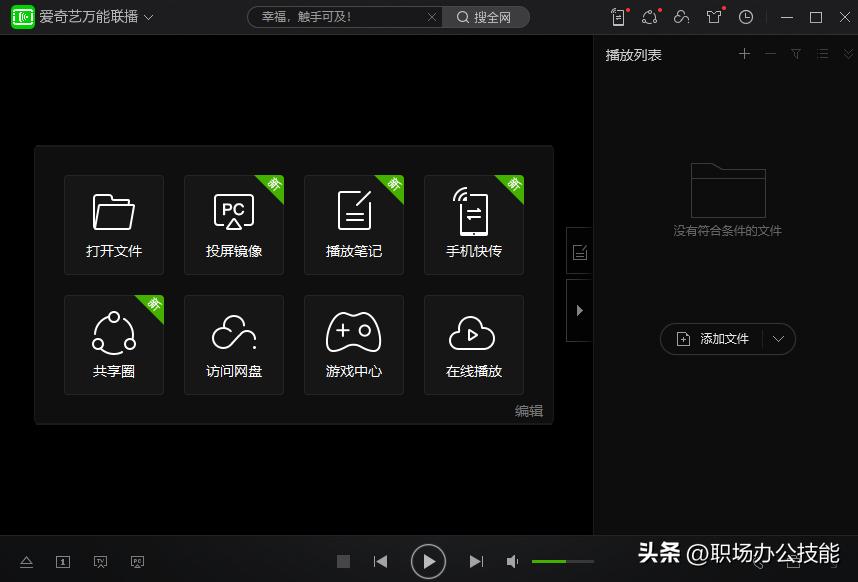Expand the hidden sidebar arrow panel

coord(579,310)
